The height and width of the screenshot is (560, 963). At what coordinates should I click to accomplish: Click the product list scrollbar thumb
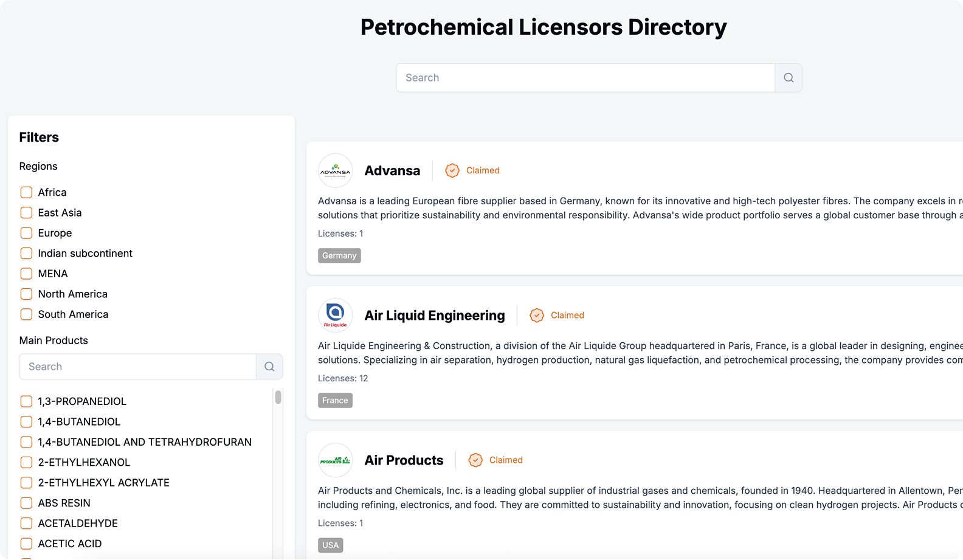(278, 397)
